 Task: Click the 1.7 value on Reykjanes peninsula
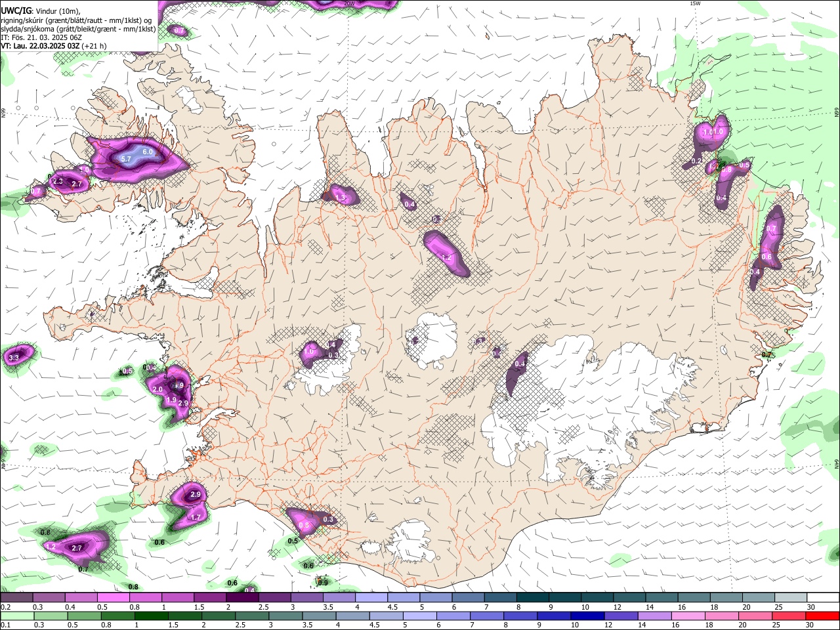pos(195,517)
